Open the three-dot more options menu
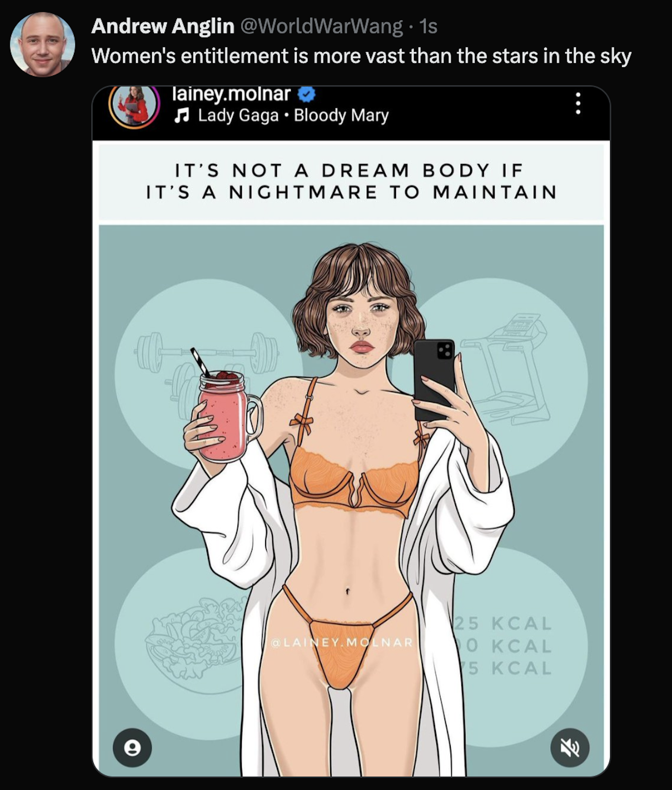The height and width of the screenshot is (790, 672). click(x=578, y=104)
